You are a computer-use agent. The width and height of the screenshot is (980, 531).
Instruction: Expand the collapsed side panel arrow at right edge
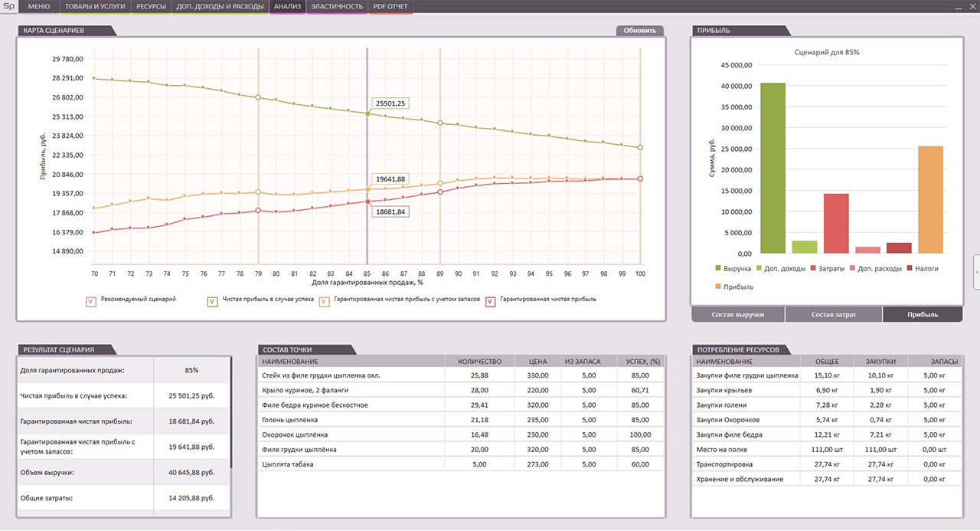point(976,272)
